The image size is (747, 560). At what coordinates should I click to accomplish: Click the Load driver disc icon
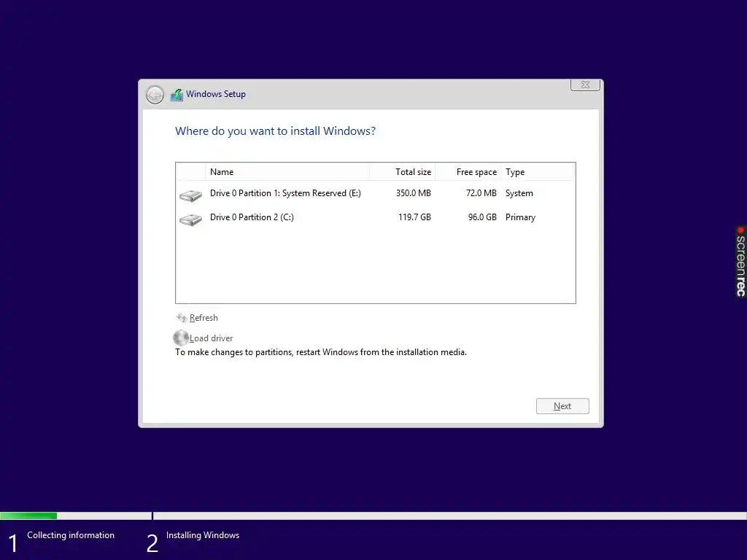pyautogui.click(x=181, y=338)
